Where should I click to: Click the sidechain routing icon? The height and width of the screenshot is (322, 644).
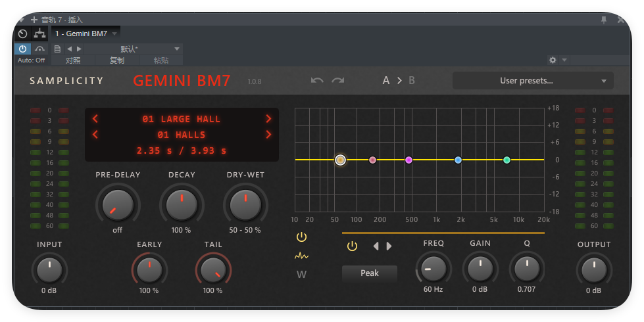[39, 34]
